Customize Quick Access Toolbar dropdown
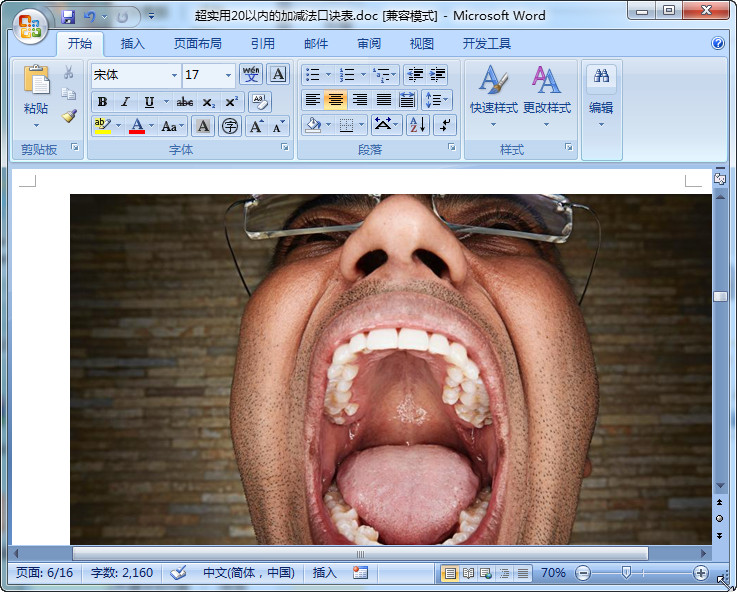Viewport: 737px width, 592px height. pos(151,16)
